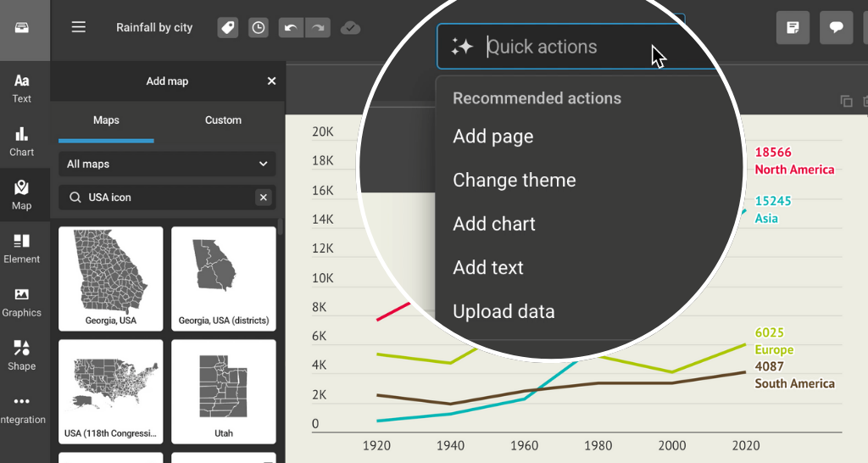Open the comments speech bubble
The image size is (868, 463).
pyautogui.click(x=836, y=27)
